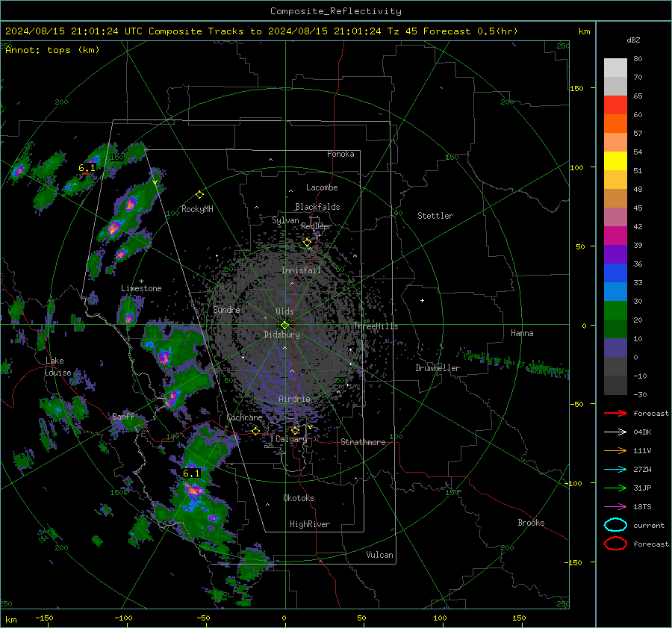Select the Olds label near radar center
Image resolution: width=672 pixels, height=628 pixels.
(284, 311)
